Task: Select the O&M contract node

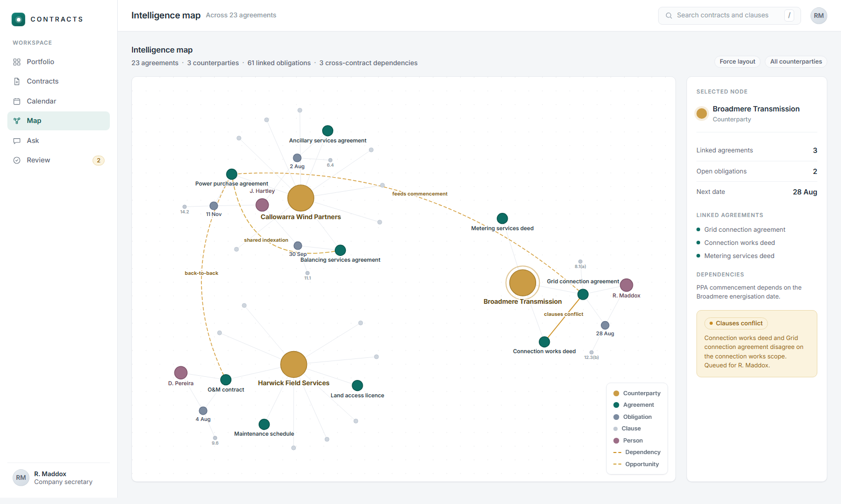Action: (226, 379)
